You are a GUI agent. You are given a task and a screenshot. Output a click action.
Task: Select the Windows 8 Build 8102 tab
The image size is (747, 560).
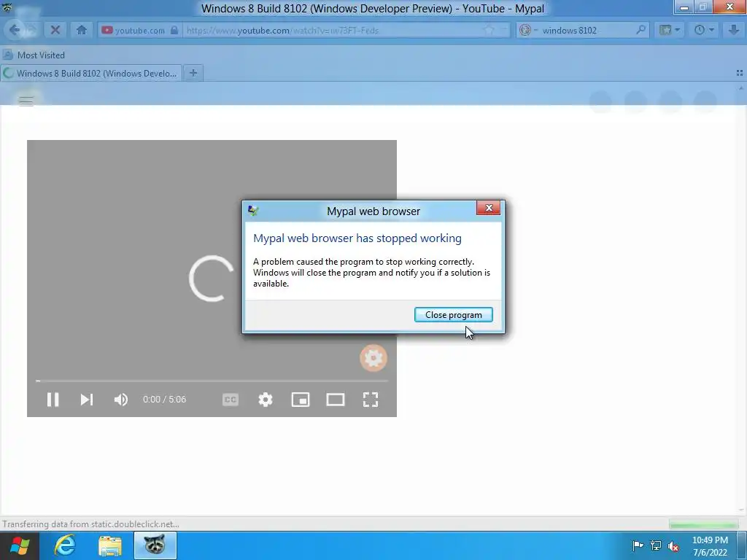click(x=91, y=74)
